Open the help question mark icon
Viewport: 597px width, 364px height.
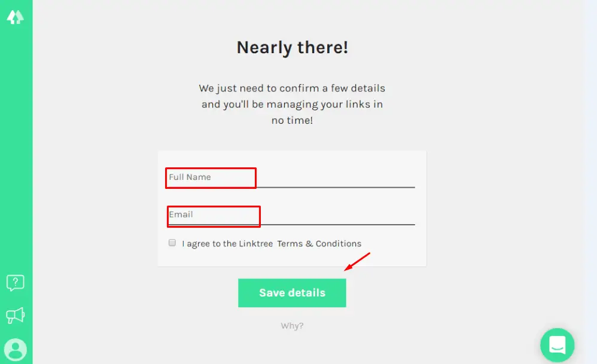[x=15, y=282]
